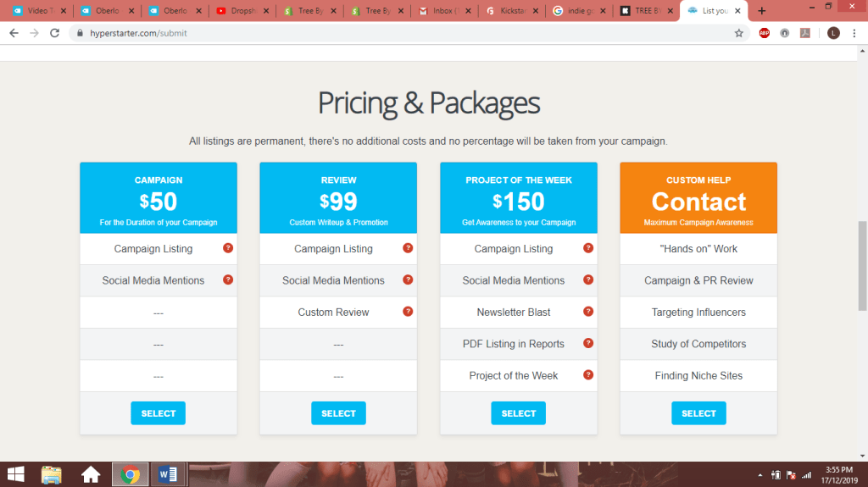The height and width of the screenshot is (487, 868).
Task: Bookmark this page with the star icon
Action: pos(738,33)
